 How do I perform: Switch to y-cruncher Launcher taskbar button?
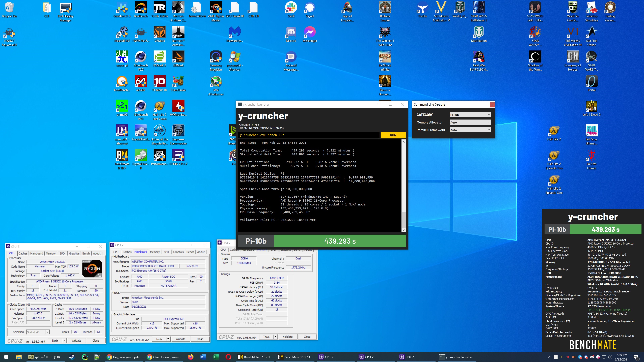pos(457,357)
